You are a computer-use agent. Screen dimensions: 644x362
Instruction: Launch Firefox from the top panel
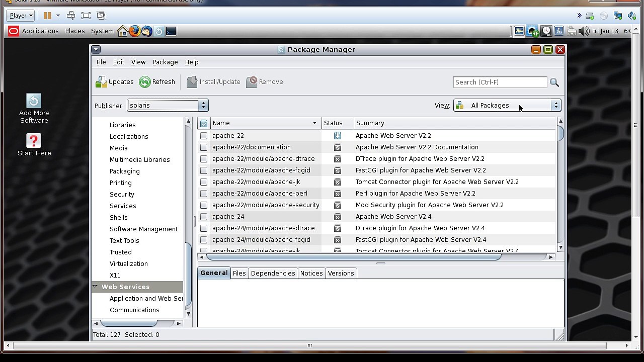134,31
